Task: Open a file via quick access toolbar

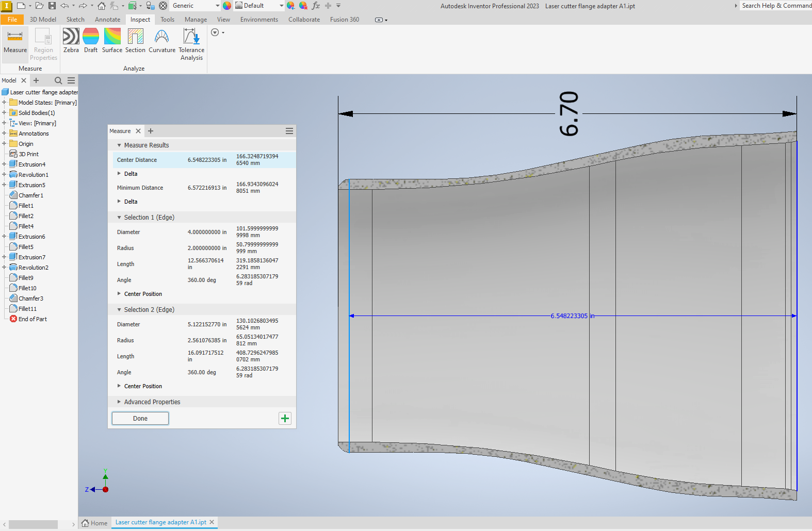Action: (39, 6)
